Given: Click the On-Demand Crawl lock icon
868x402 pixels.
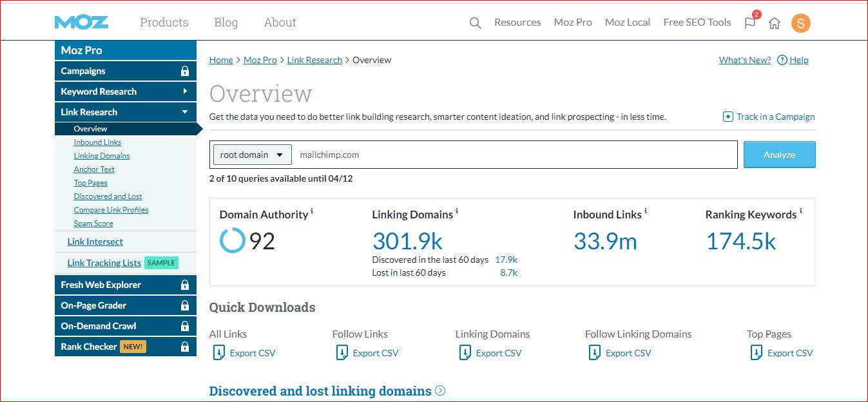Looking at the screenshot, I should click(x=185, y=326).
